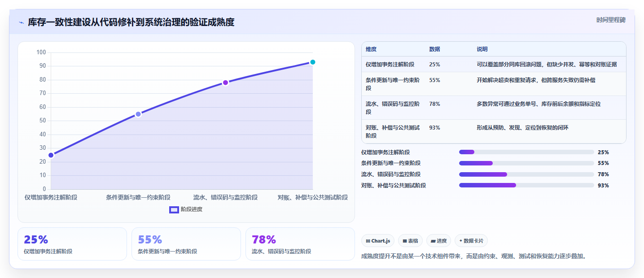
Task: Click description 开始解决超卖和重复请求
Action: point(536,80)
